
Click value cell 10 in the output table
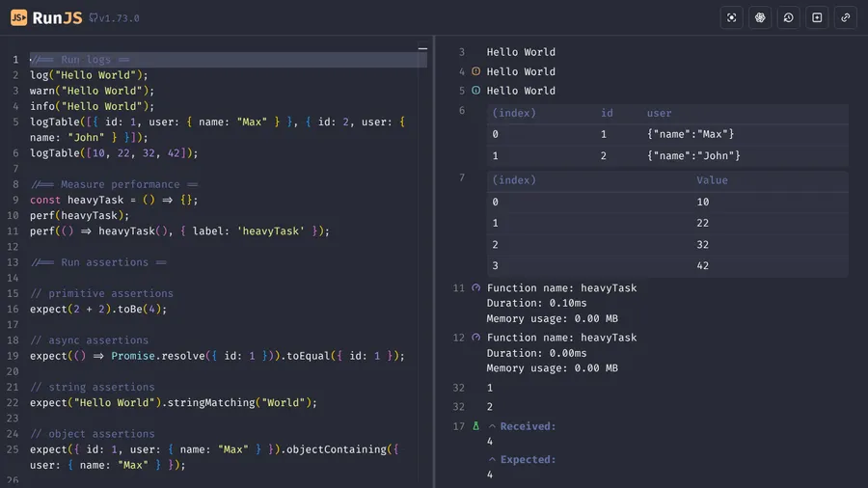[702, 202]
